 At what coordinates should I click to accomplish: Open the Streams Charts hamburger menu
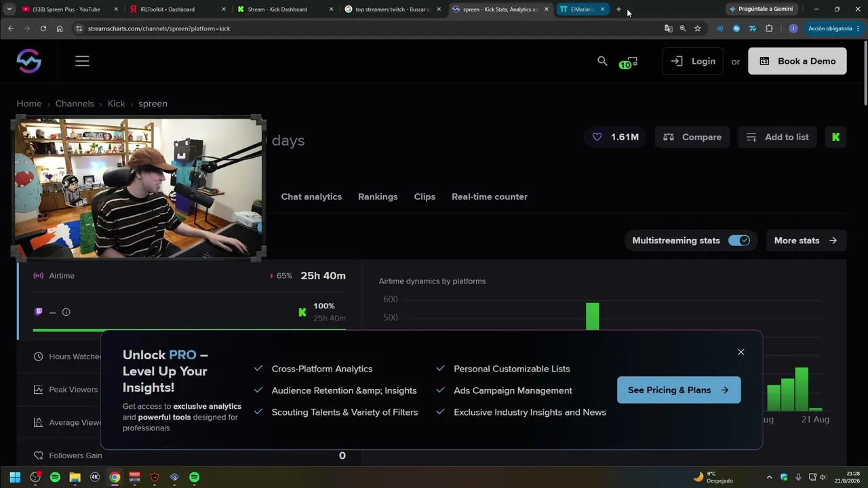click(82, 61)
